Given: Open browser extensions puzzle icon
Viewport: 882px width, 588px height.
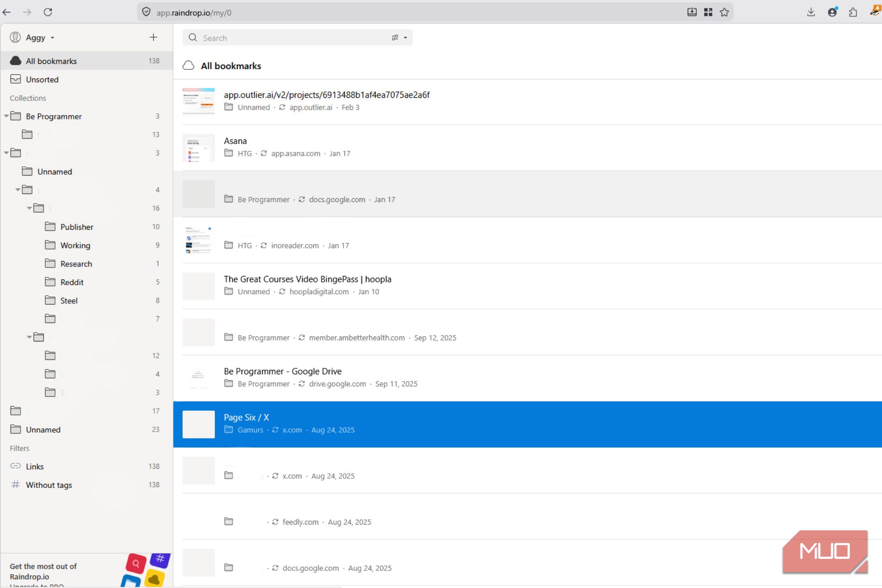Looking at the screenshot, I should [x=853, y=12].
